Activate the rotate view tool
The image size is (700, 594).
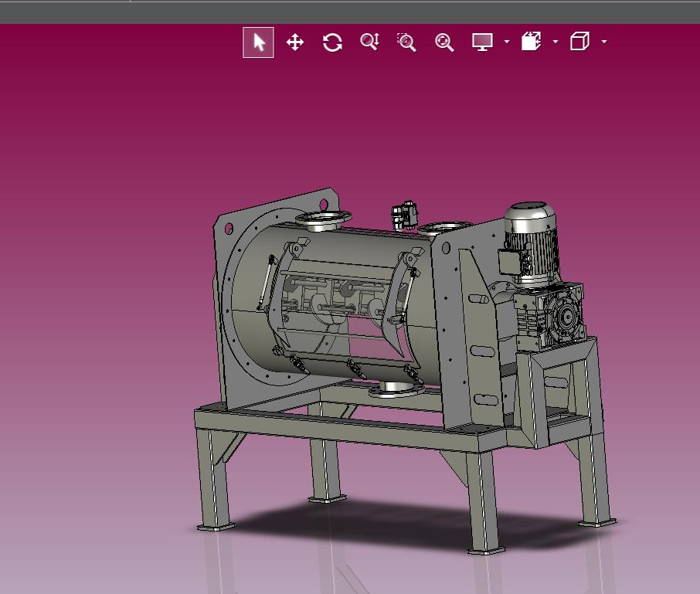pyautogui.click(x=332, y=42)
